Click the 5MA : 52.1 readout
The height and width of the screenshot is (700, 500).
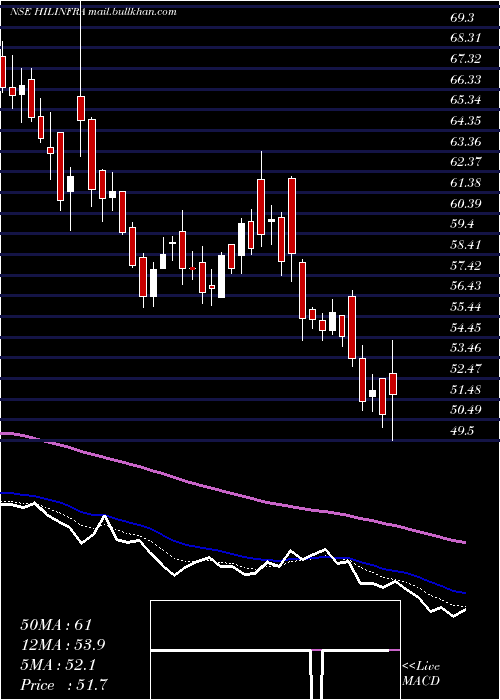pos(60,665)
